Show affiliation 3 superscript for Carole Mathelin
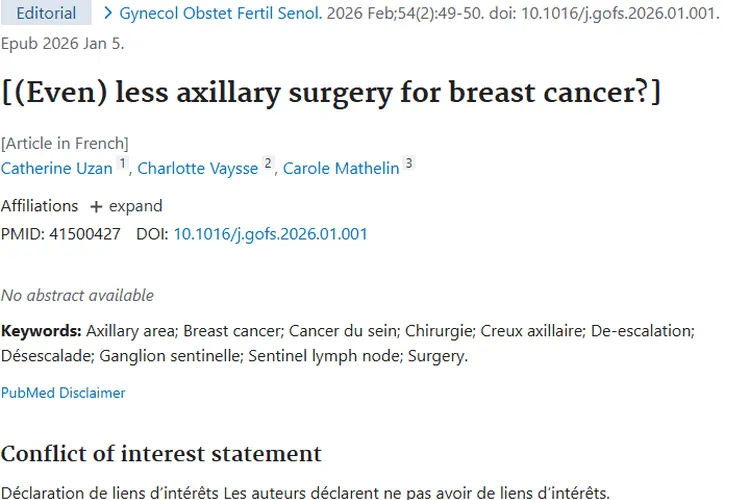This screenshot has width=750, height=500. coord(408,164)
